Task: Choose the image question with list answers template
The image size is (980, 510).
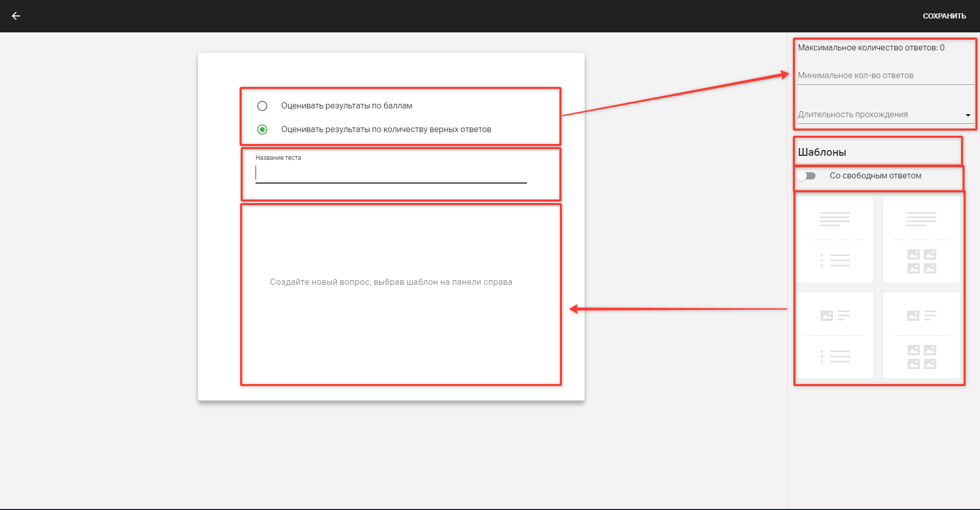Action: pyautogui.click(x=835, y=335)
